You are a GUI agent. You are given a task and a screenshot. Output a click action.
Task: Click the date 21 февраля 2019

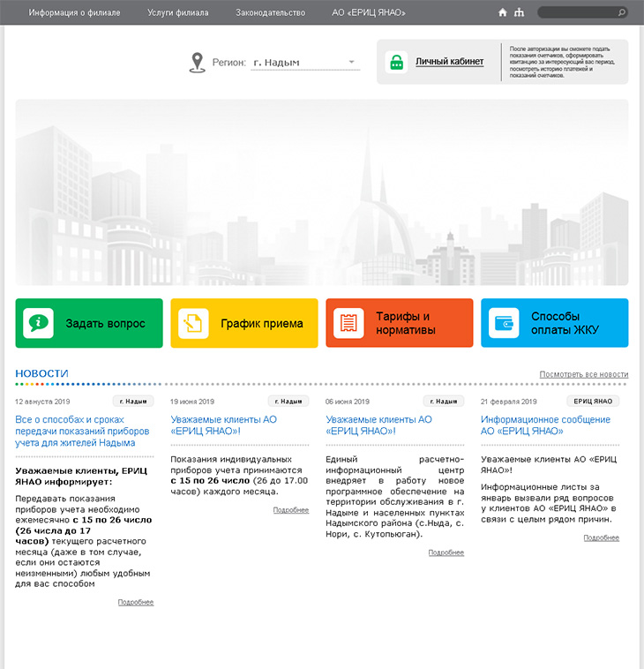(x=508, y=402)
